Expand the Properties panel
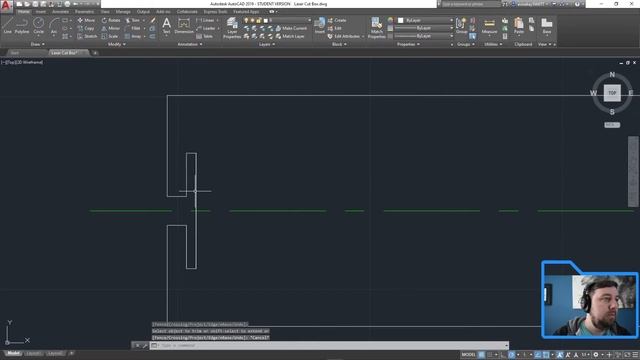This screenshot has height=360, width=640. [x=409, y=44]
